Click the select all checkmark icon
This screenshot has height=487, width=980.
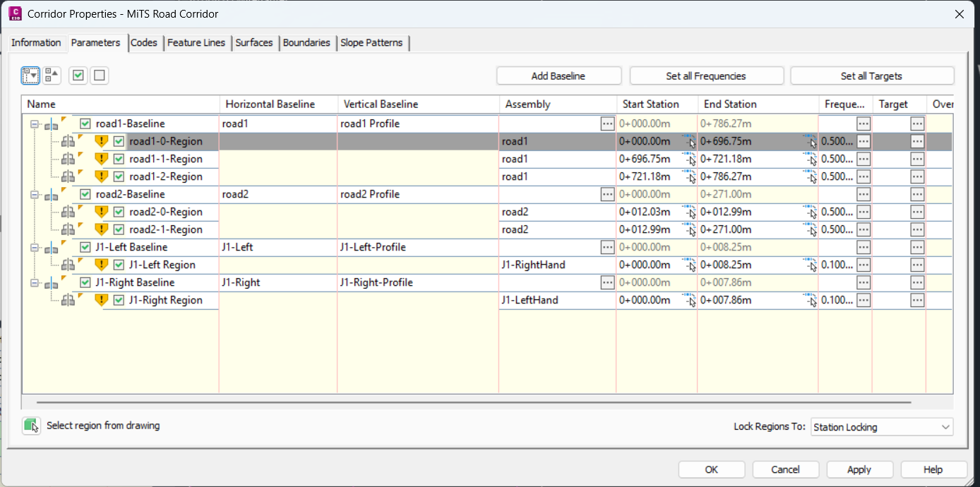tap(79, 76)
